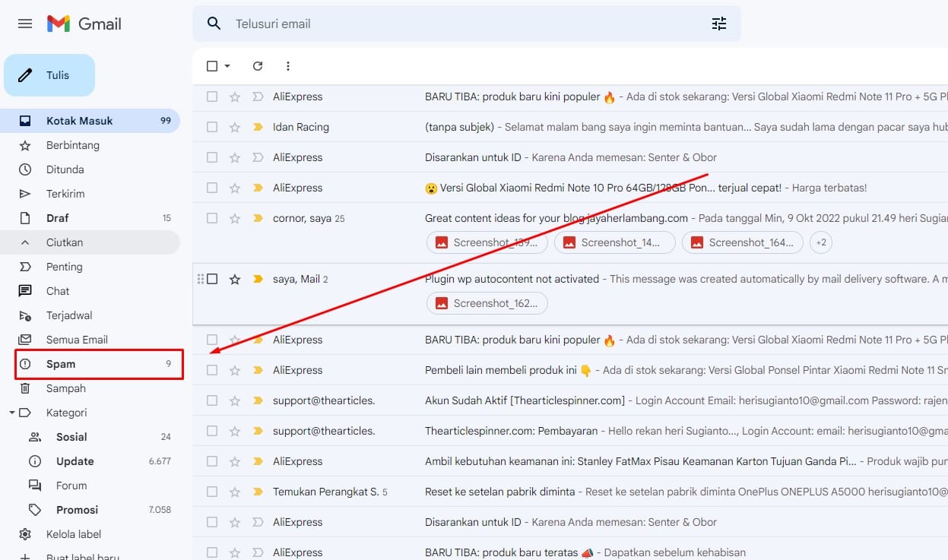Toggle importance marker on Idan Racing email
Screen dimensions: 948x560
(258, 127)
